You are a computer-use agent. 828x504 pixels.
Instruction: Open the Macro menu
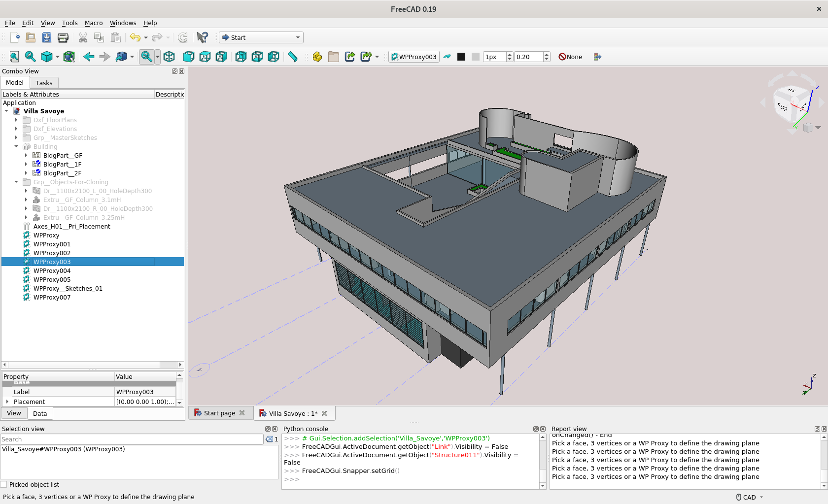point(94,23)
